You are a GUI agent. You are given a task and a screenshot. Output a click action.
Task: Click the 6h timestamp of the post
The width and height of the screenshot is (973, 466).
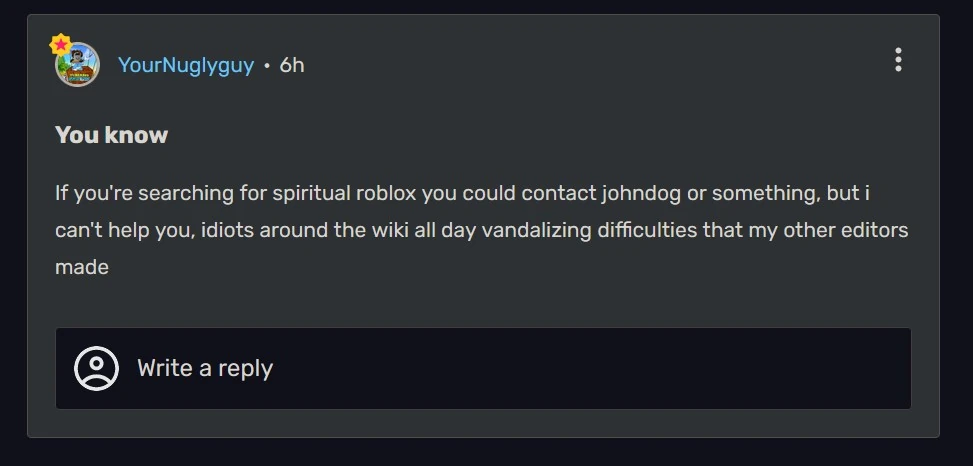coord(292,65)
